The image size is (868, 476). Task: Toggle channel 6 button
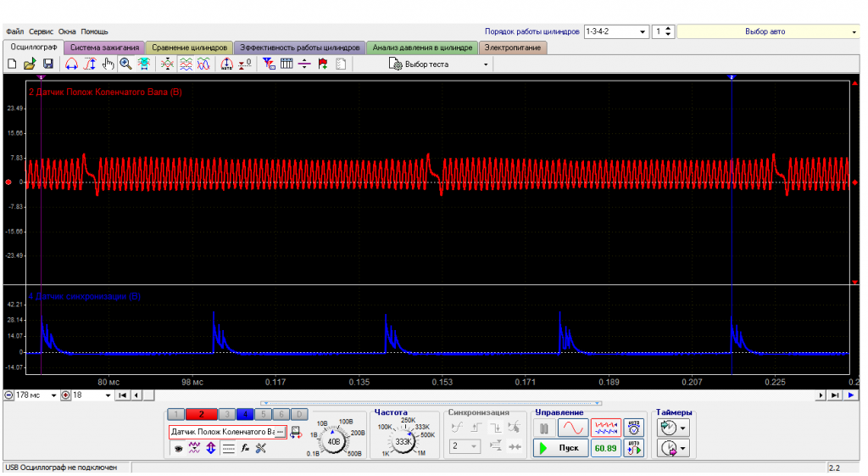pos(281,414)
